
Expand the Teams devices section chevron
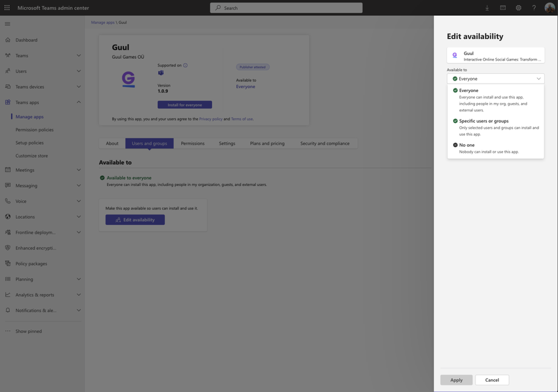[79, 87]
